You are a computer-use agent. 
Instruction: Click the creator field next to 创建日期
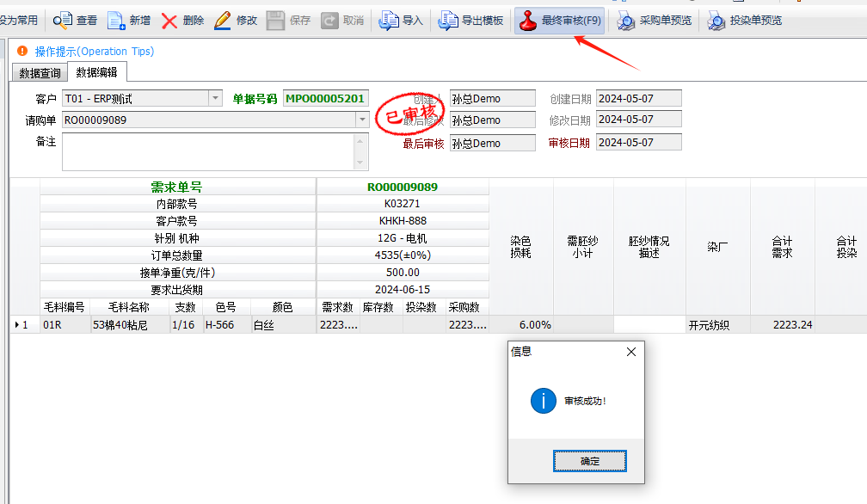point(493,98)
